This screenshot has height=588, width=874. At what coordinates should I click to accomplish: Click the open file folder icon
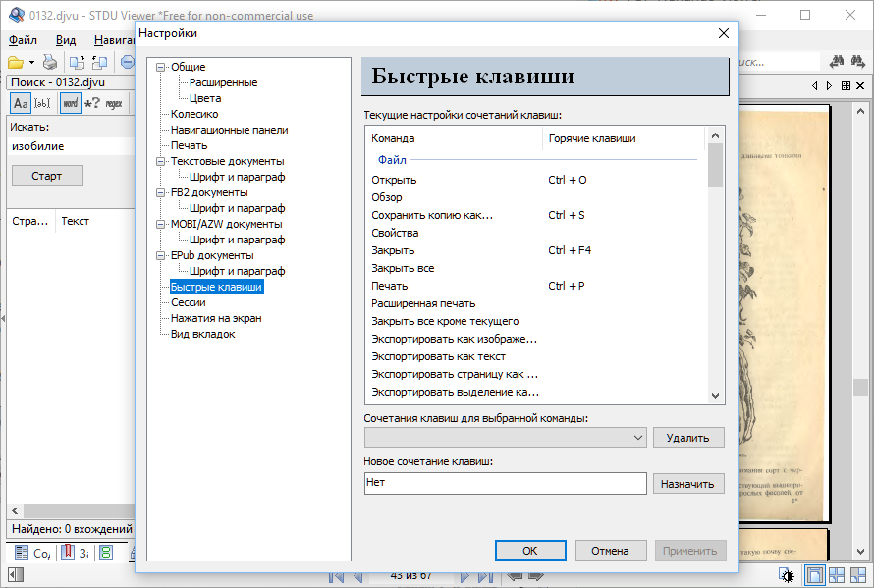(17, 62)
